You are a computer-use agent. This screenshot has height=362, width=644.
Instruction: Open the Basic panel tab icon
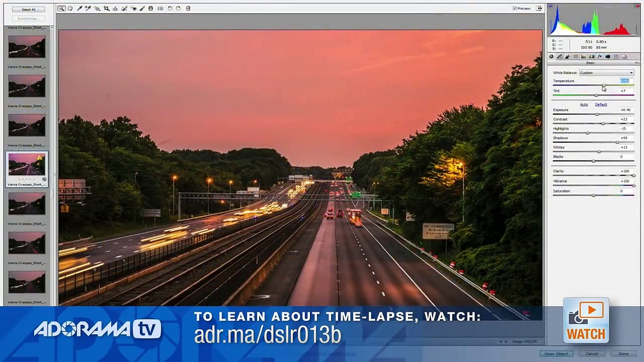[x=551, y=56]
